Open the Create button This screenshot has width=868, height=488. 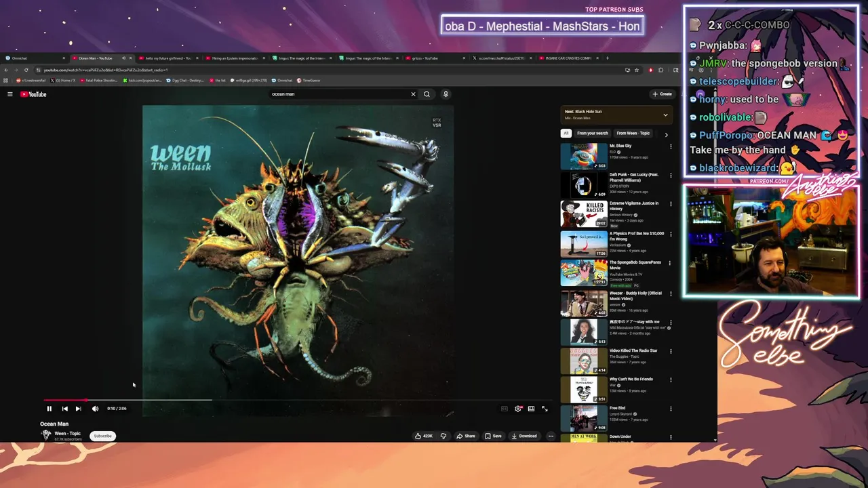click(662, 94)
